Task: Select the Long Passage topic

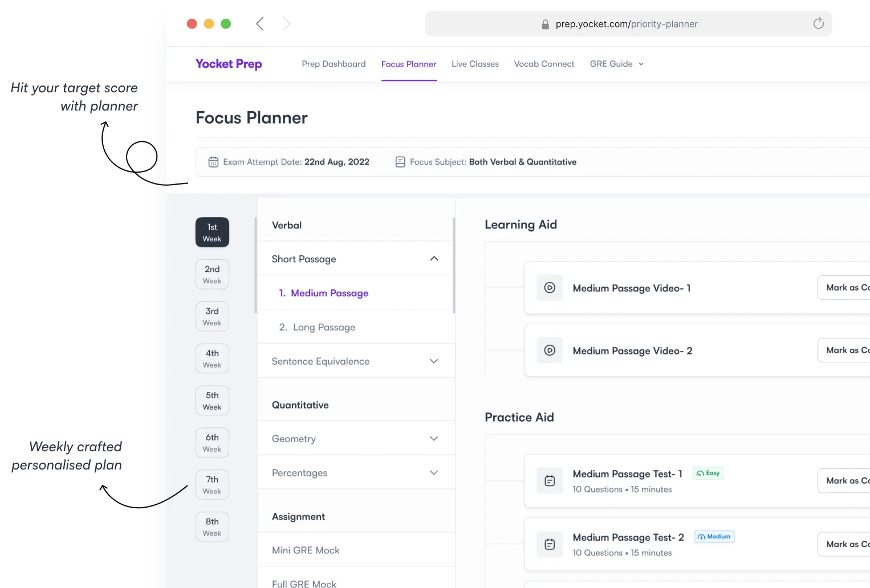Action: click(x=356, y=327)
